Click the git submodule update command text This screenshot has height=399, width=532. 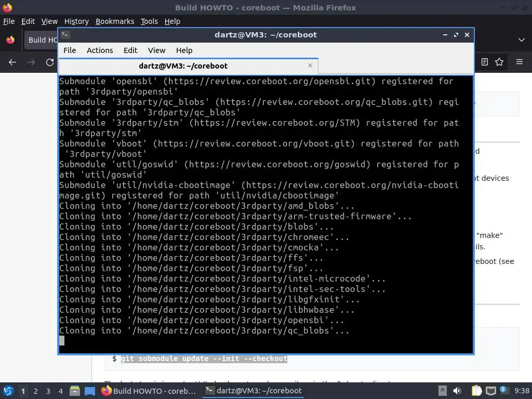[x=204, y=358]
